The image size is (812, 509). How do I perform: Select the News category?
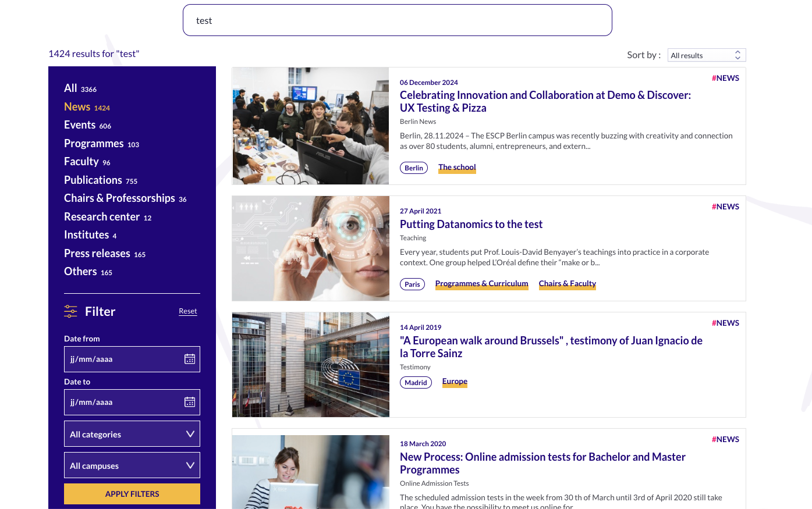[x=87, y=107]
